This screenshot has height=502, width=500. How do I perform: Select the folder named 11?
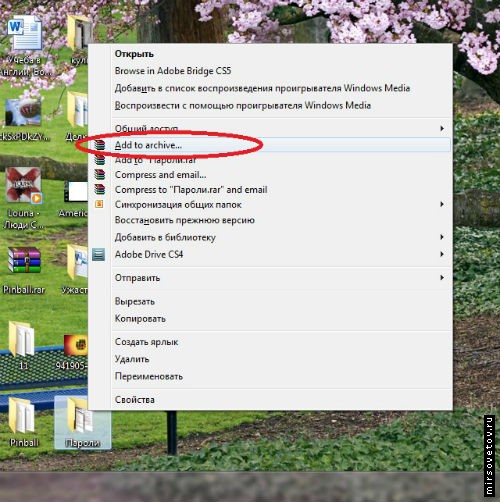(22, 339)
